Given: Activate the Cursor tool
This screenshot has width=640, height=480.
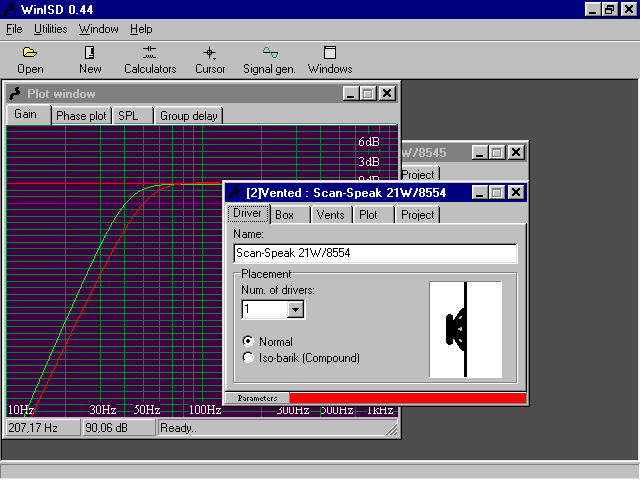Looking at the screenshot, I should (x=210, y=60).
